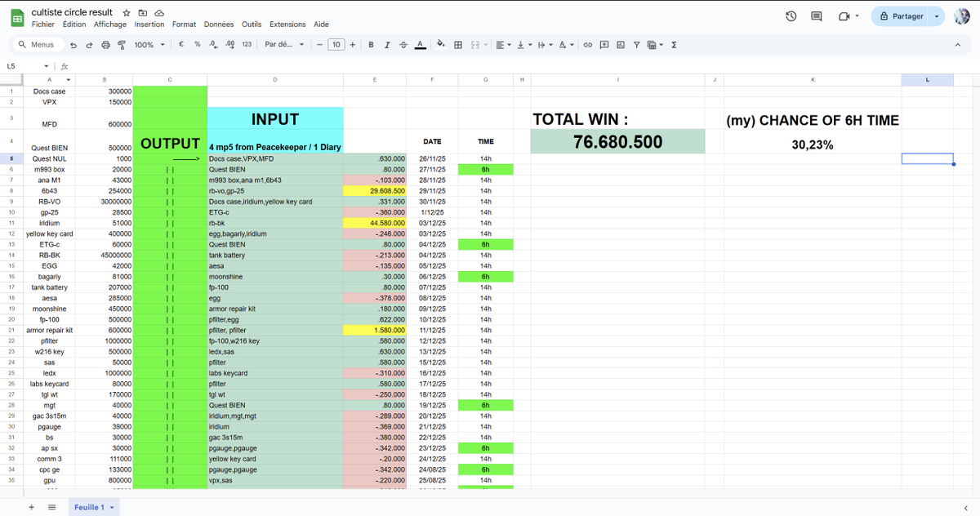The width and height of the screenshot is (980, 516).
Task: Open the 123 number formats menu
Action: click(247, 45)
